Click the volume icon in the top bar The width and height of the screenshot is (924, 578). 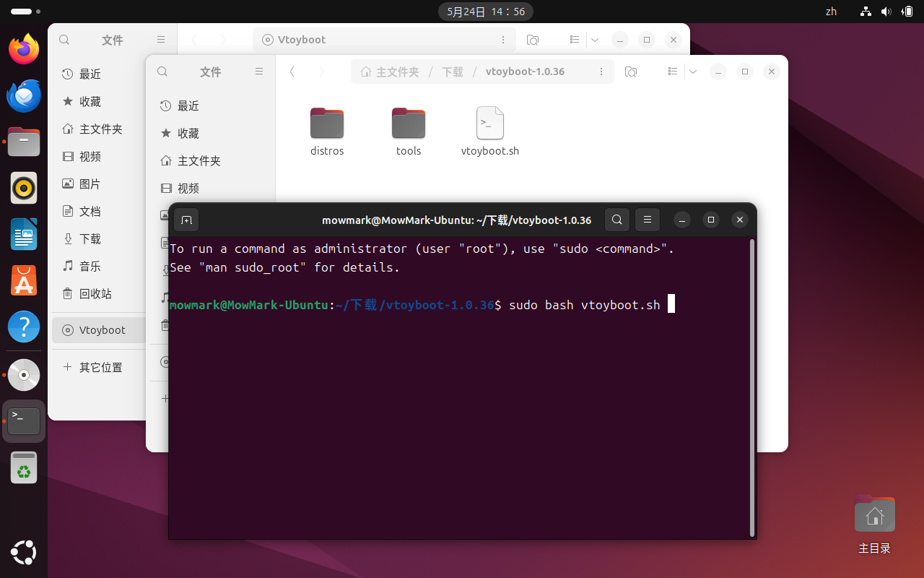tap(886, 12)
